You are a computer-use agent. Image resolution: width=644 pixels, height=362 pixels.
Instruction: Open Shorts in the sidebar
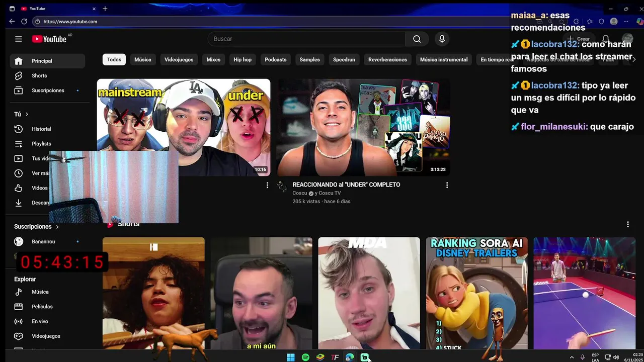[x=47, y=75]
